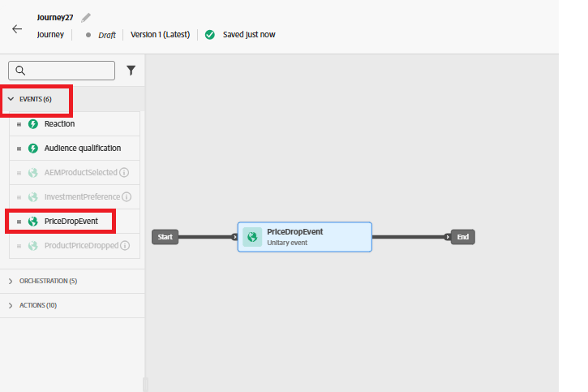Click the palette search input field

tap(62, 71)
